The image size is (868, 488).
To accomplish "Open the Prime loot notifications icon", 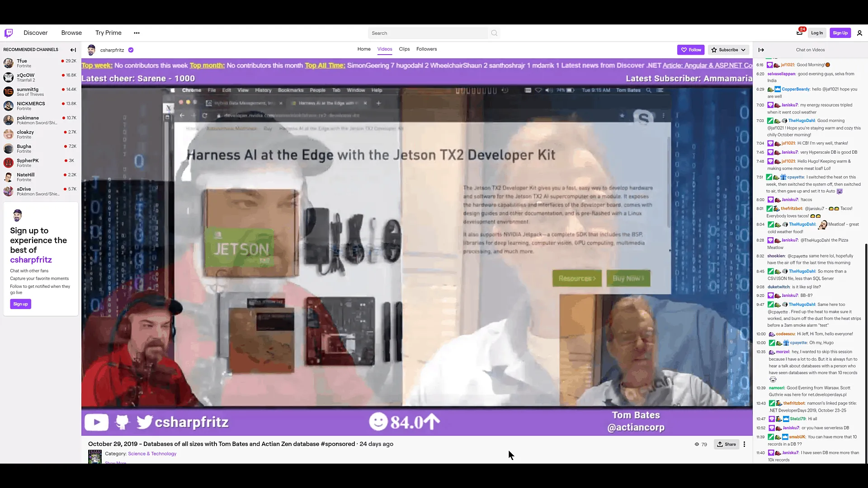I will pos(799,33).
